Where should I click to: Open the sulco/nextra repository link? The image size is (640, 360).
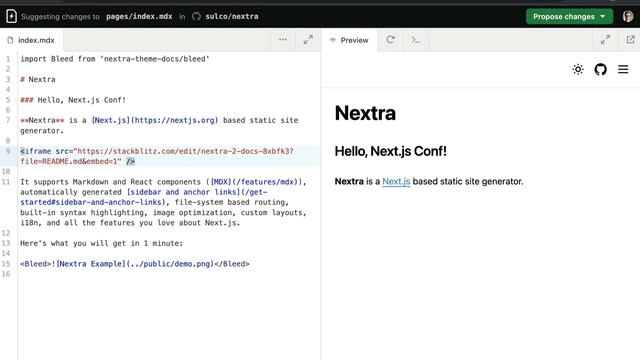tap(232, 16)
